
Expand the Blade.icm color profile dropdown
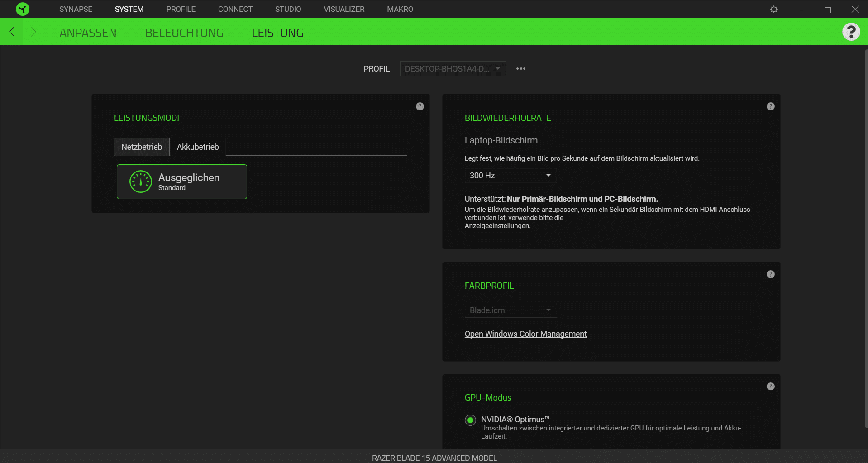point(510,310)
